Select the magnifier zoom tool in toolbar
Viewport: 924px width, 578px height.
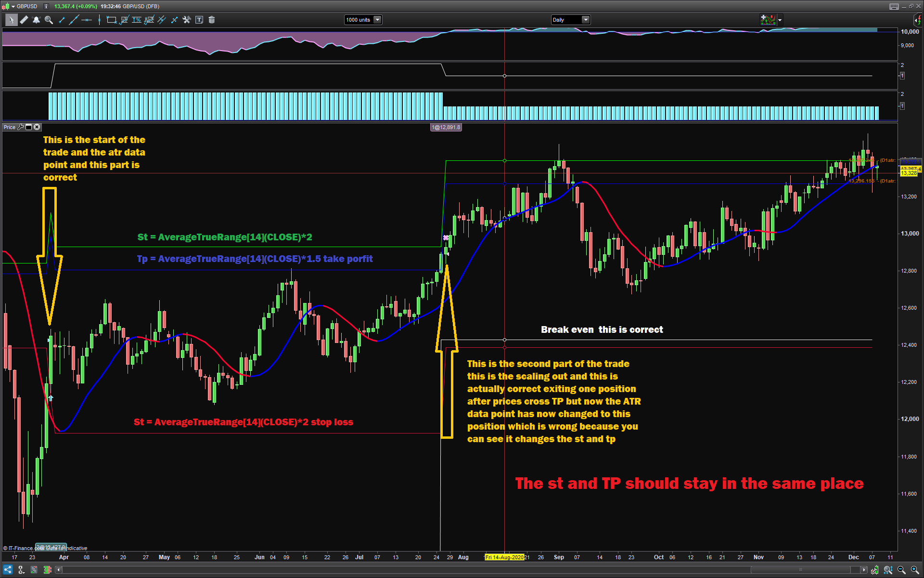pyautogui.click(x=49, y=20)
